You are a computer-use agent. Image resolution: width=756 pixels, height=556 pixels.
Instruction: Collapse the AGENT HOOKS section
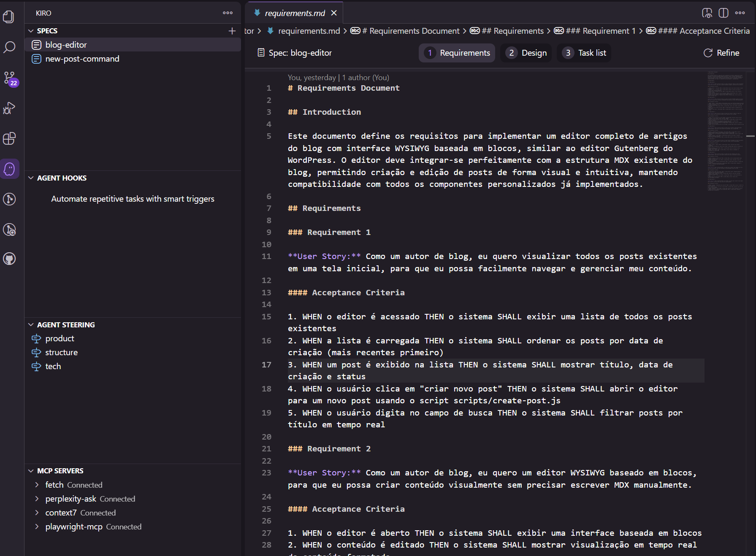pos(31,178)
